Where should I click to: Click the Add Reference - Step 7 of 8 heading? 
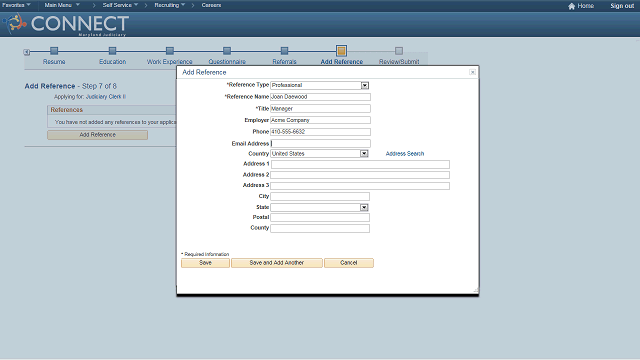[71, 86]
